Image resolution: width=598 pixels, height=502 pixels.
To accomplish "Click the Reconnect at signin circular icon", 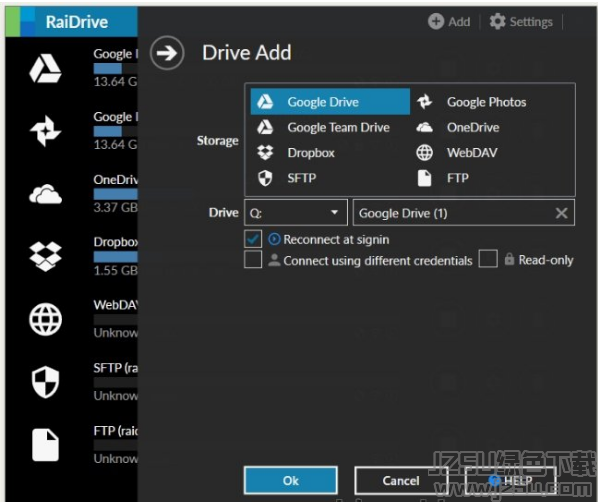I will pyautogui.click(x=274, y=239).
